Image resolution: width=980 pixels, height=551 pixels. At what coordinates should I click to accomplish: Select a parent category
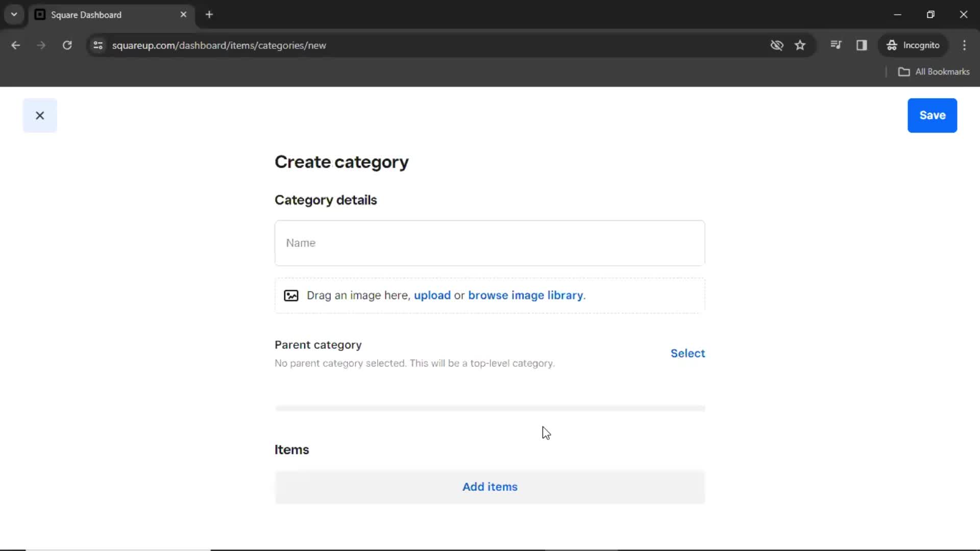click(688, 353)
